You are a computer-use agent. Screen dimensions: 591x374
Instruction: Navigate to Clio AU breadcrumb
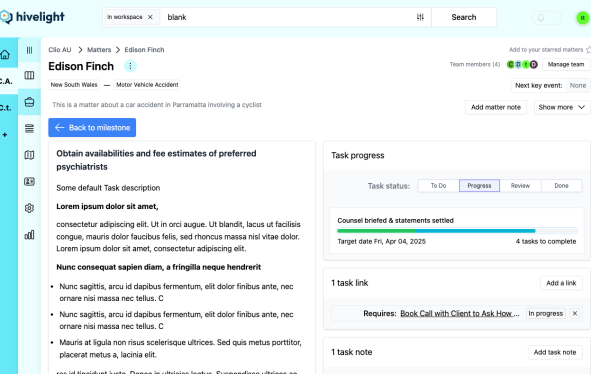[x=60, y=50]
